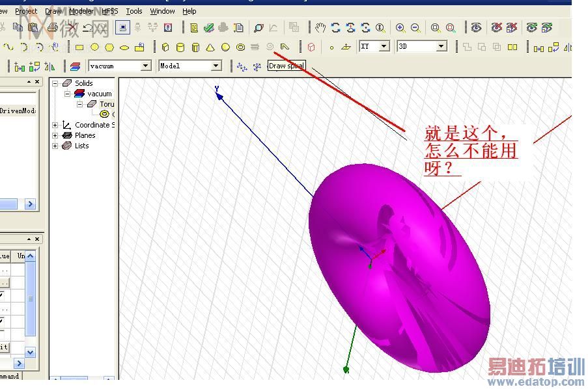Image resolution: width=588 pixels, height=389 pixels.
Task: Click the Zoom in magnifier icon
Action: point(400,28)
